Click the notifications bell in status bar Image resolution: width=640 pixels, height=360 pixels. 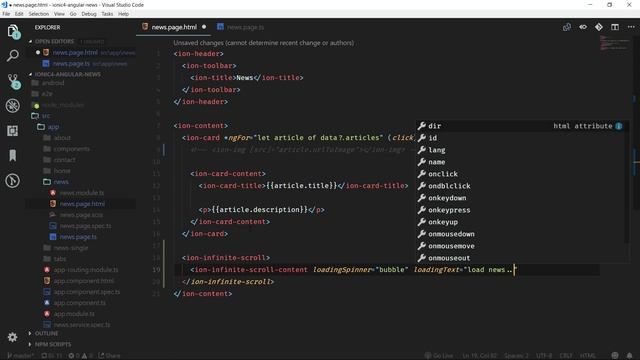point(629,356)
